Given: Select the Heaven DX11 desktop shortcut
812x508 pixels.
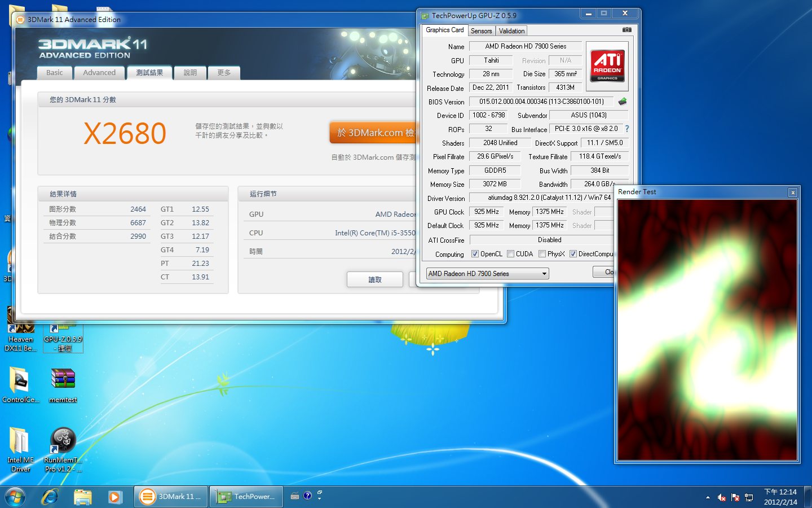Looking at the screenshot, I should point(20,330).
